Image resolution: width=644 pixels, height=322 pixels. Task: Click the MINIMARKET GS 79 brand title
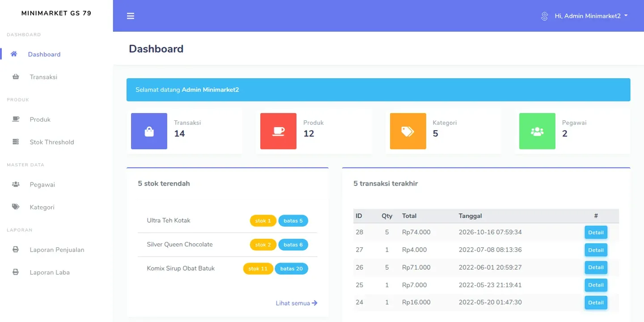[x=56, y=13]
